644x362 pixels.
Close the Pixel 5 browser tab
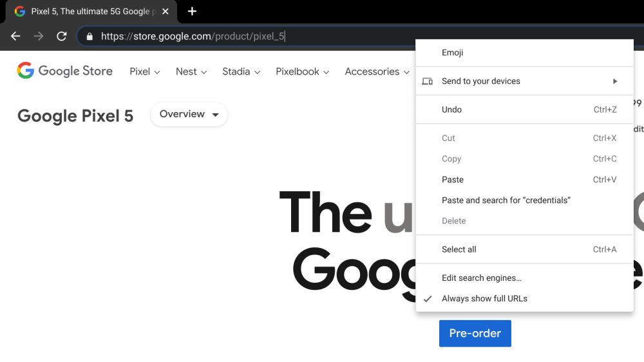point(166,12)
